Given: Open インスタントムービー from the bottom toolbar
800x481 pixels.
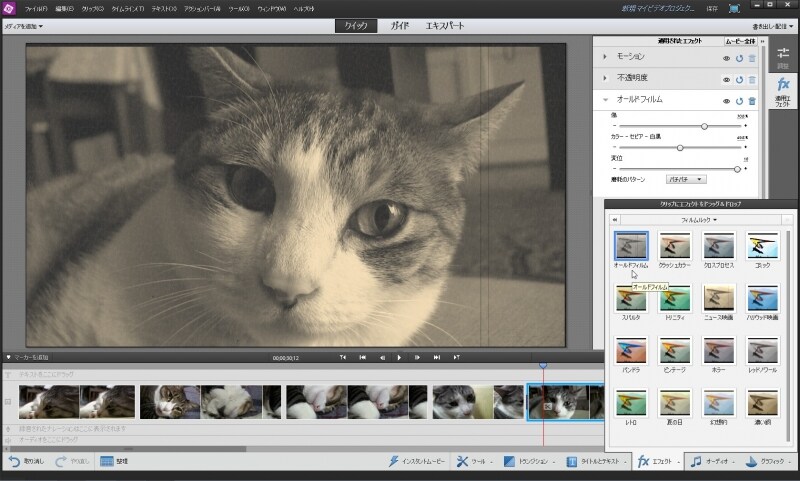Looking at the screenshot, I should click(418, 462).
